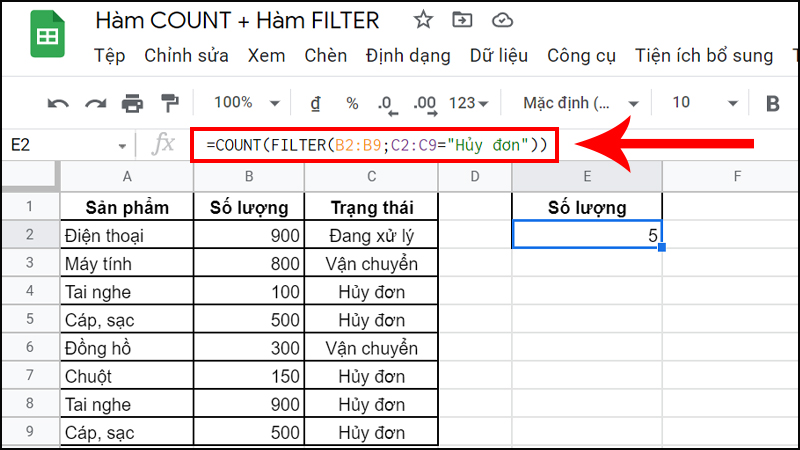Image resolution: width=800 pixels, height=450 pixels.
Task: Open the 100% zoom dropdown
Action: [243, 103]
